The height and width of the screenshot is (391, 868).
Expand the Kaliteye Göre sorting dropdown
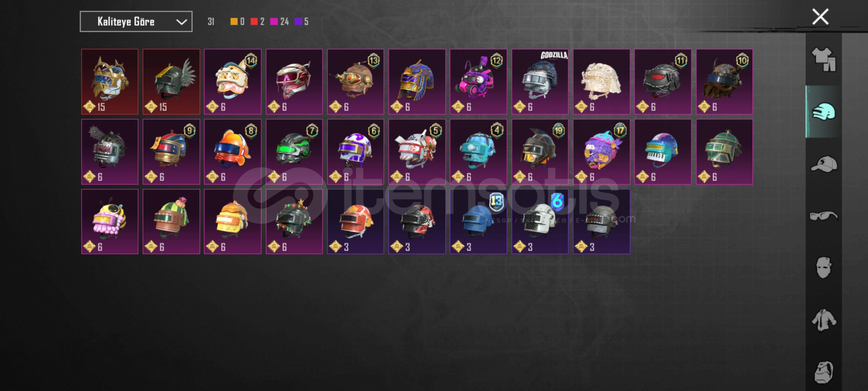[x=136, y=22]
